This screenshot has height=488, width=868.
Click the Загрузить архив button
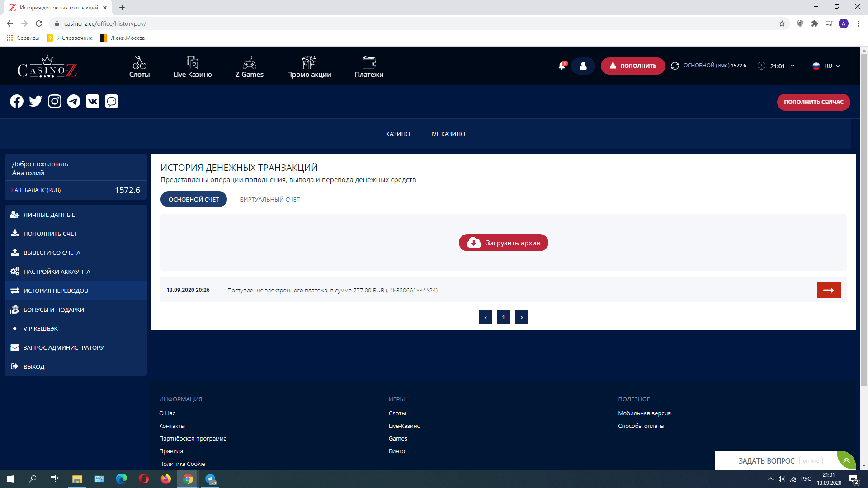[503, 243]
